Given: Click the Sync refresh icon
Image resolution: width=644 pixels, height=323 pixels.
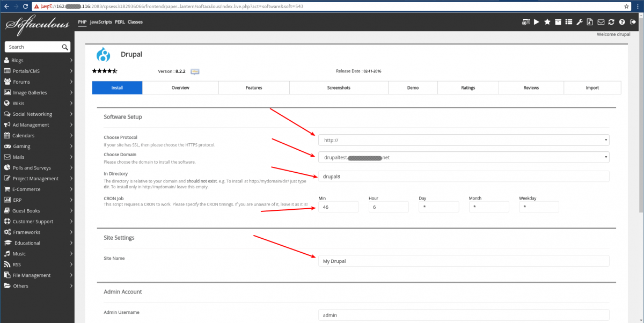Looking at the screenshot, I should tap(612, 21).
